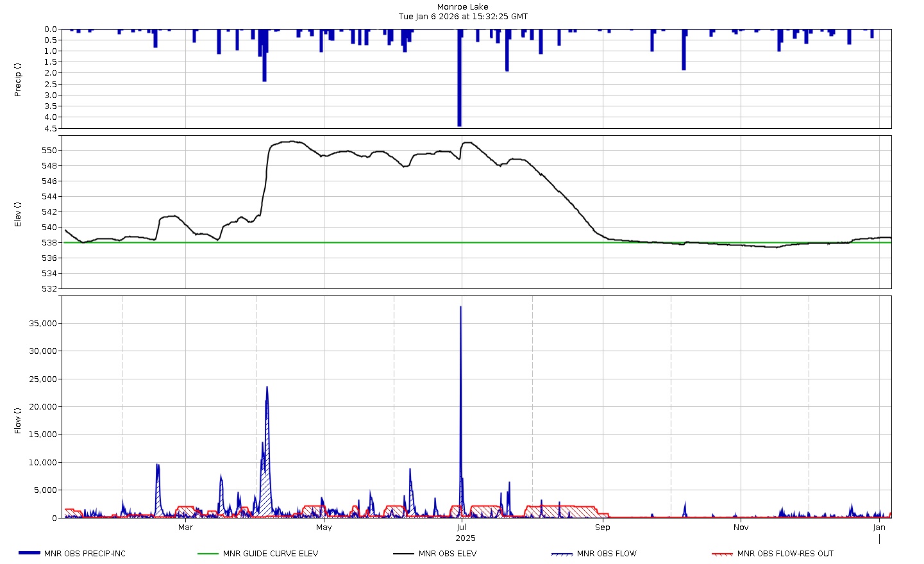Click the chart timestamp below the title
This screenshot has height=564, width=924.
tap(462, 17)
